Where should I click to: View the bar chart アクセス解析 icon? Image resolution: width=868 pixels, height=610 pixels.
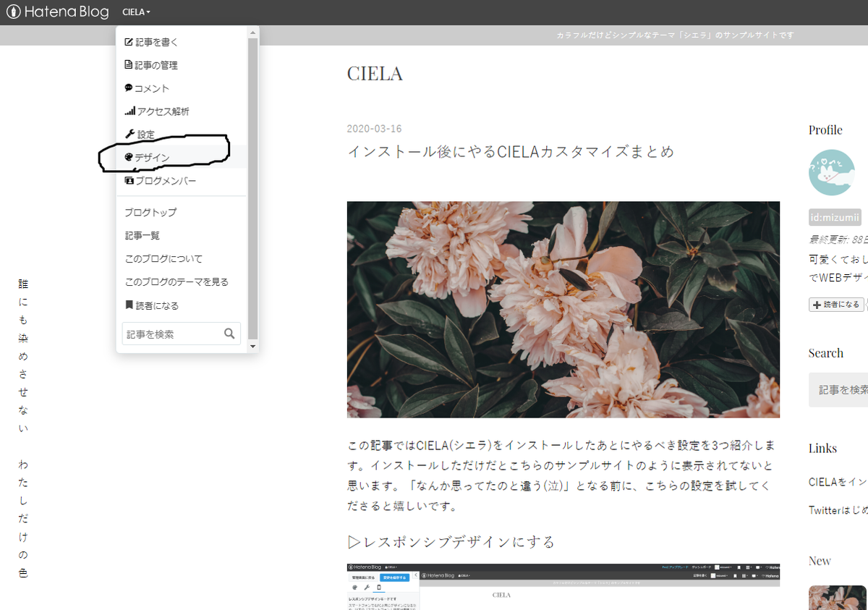129,111
